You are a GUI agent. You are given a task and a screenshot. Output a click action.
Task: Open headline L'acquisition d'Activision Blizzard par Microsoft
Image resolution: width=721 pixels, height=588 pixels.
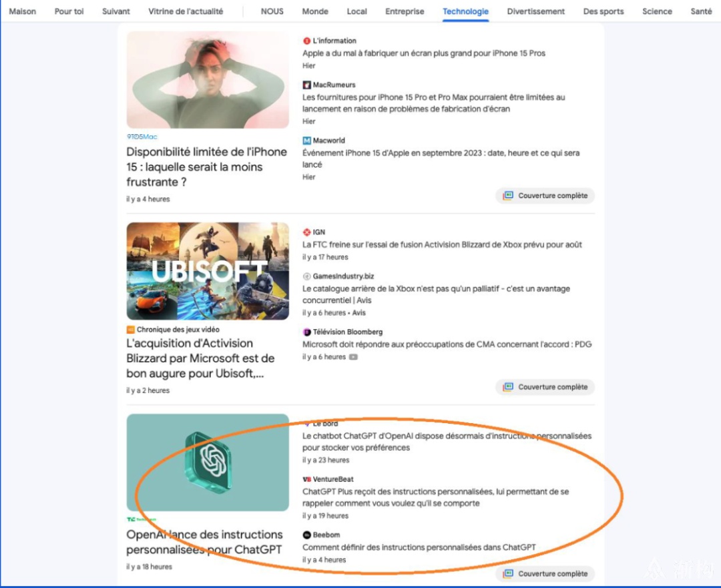(x=200, y=358)
